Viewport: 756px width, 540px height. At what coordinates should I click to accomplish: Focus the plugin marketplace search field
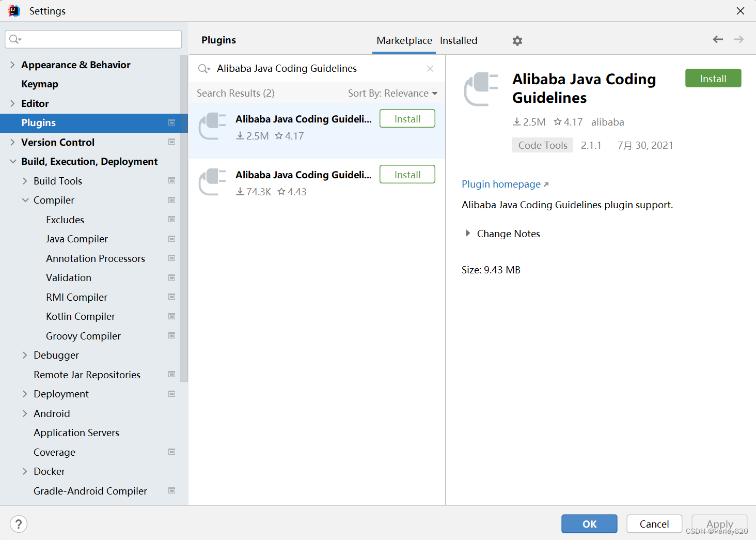318,69
